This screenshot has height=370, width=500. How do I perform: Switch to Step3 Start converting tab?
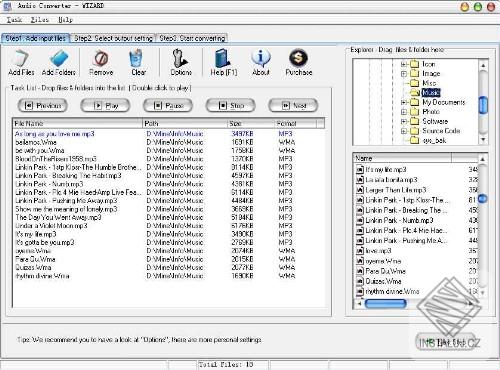pyautogui.click(x=192, y=38)
